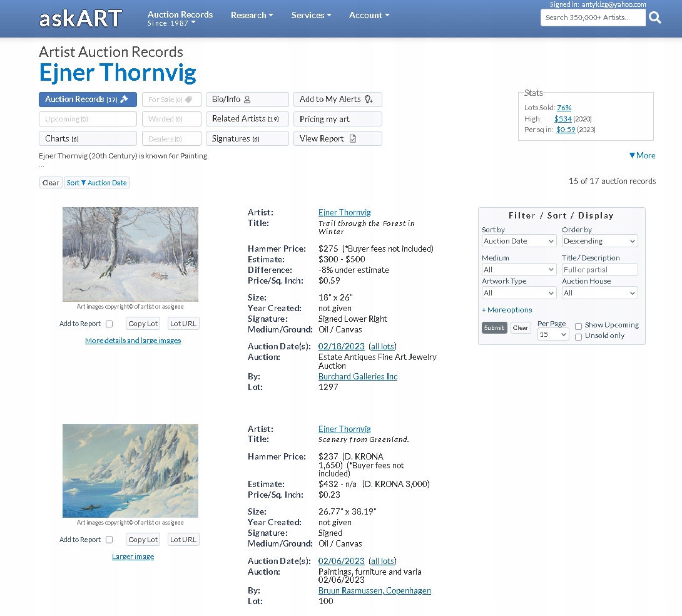The image size is (682, 616).
Task: Open the Auction Records Since 1987 menu
Action: pos(180,18)
